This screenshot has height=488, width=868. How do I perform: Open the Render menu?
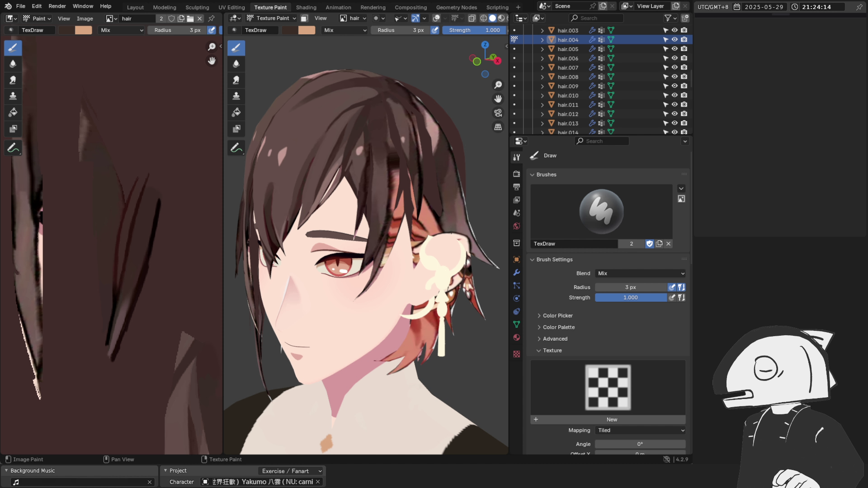(x=57, y=6)
